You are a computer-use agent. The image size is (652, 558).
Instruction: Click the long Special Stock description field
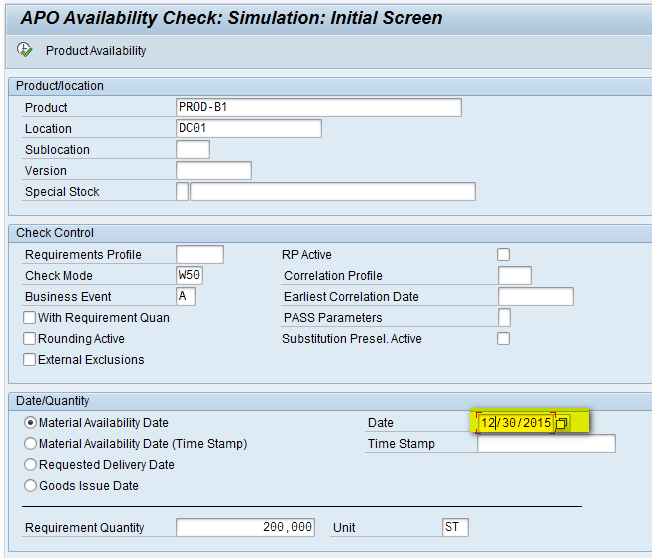click(x=333, y=191)
